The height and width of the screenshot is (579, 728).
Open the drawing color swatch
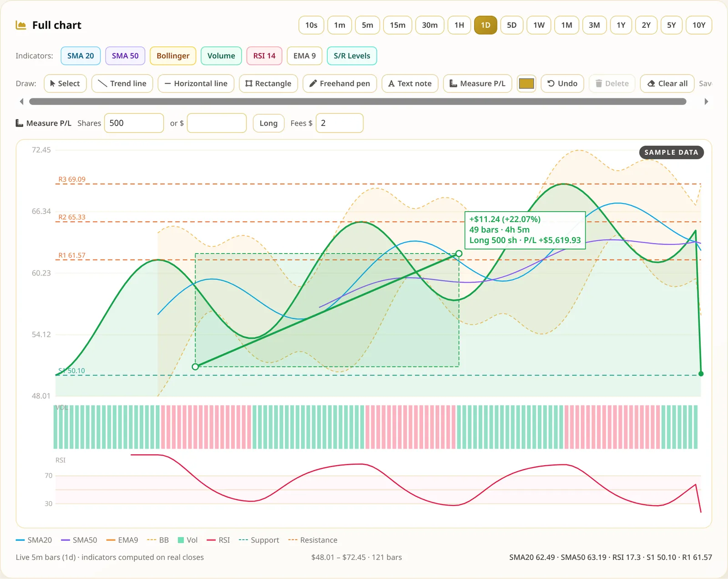coord(526,83)
